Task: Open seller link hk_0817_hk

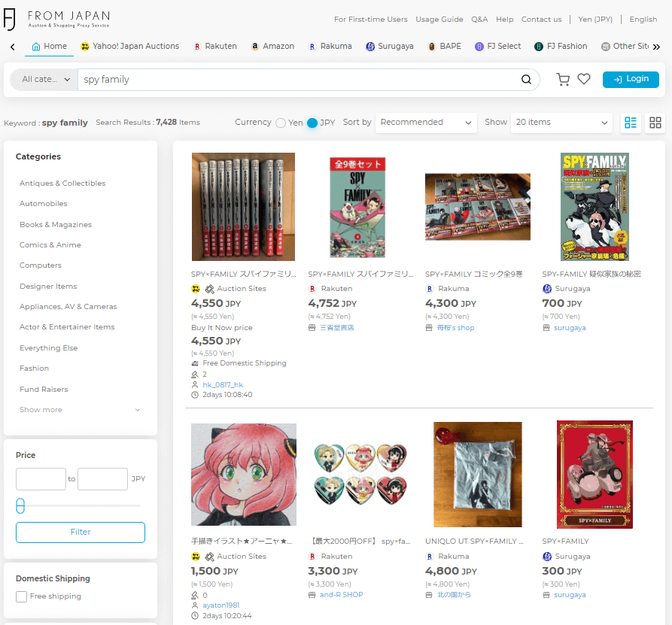Action: [x=223, y=384]
